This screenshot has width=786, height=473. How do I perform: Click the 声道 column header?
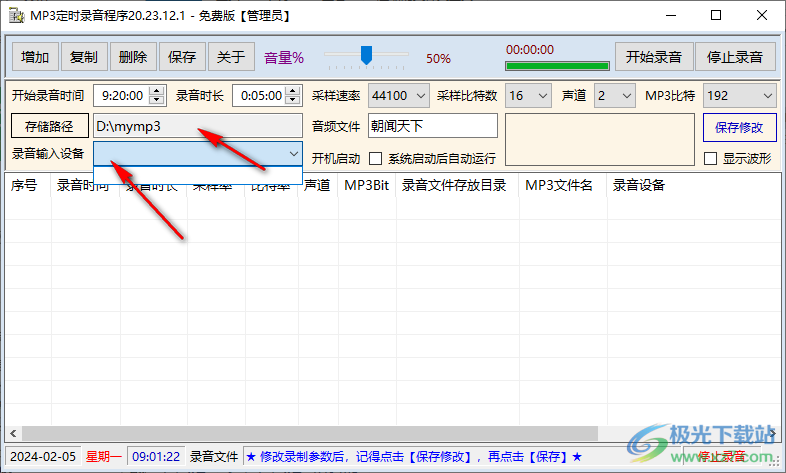pyautogui.click(x=319, y=185)
